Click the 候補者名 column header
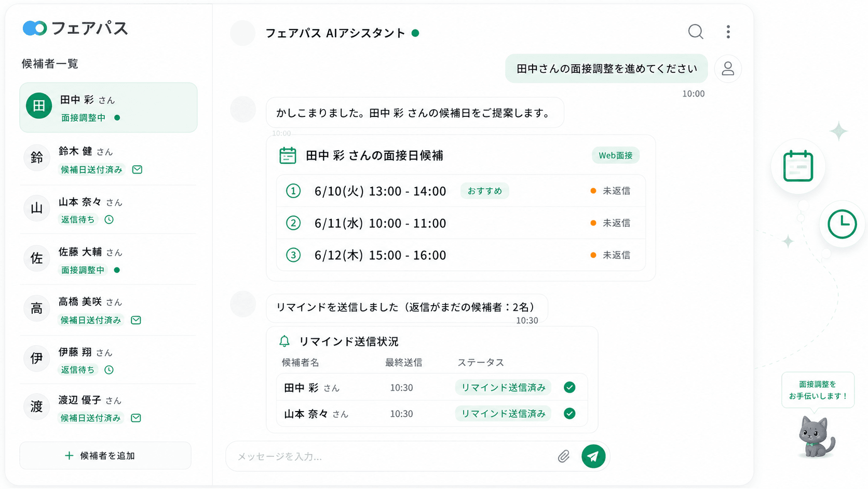 pos(300,362)
